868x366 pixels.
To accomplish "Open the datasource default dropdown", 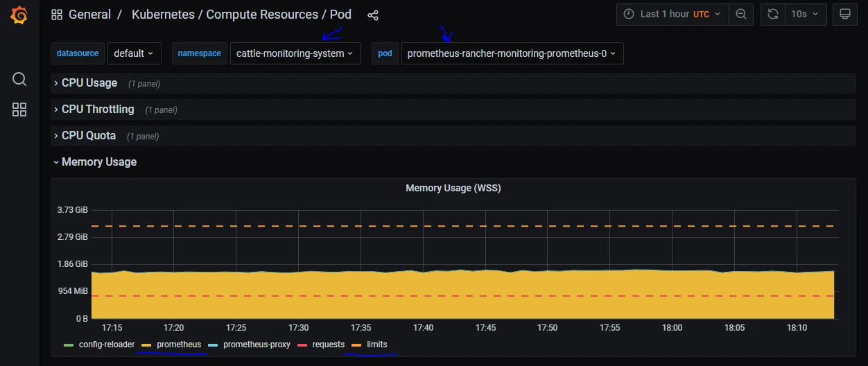I will click(x=134, y=53).
